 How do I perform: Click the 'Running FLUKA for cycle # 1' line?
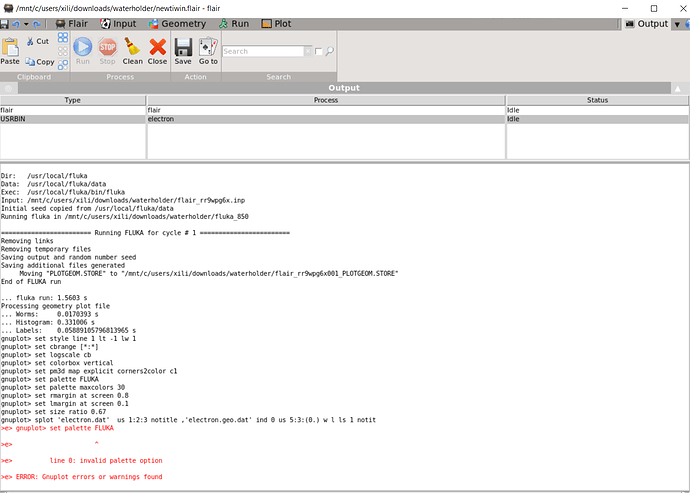tap(145, 233)
